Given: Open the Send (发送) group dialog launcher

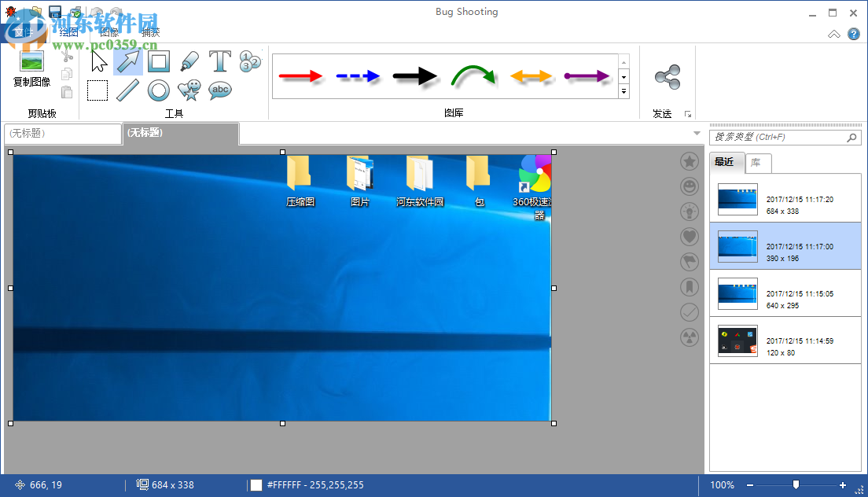Looking at the screenshot, I should tap(687, 114).
